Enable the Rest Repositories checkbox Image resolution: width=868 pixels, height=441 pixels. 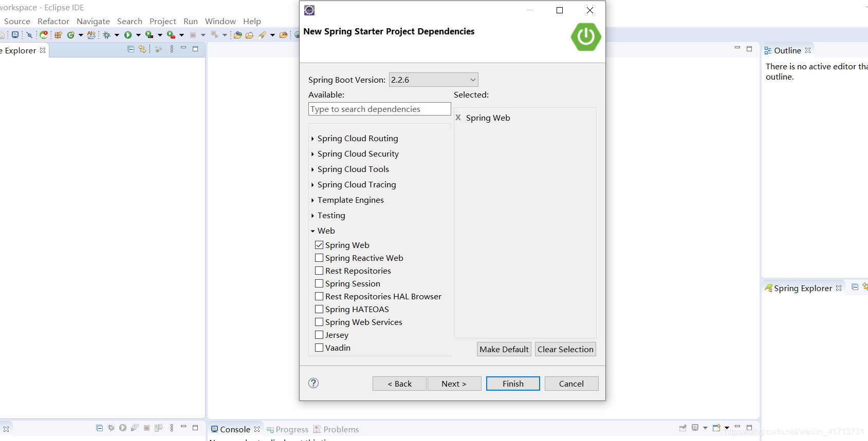(319, 271)
